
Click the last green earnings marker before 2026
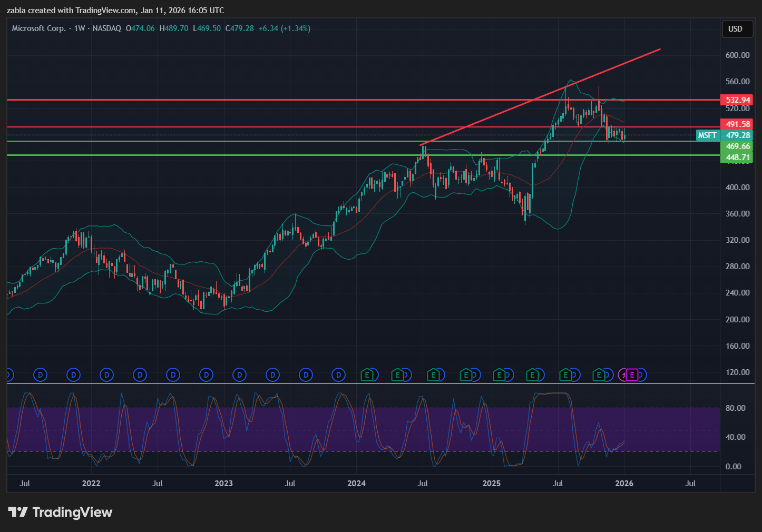(x=598, y=375)
